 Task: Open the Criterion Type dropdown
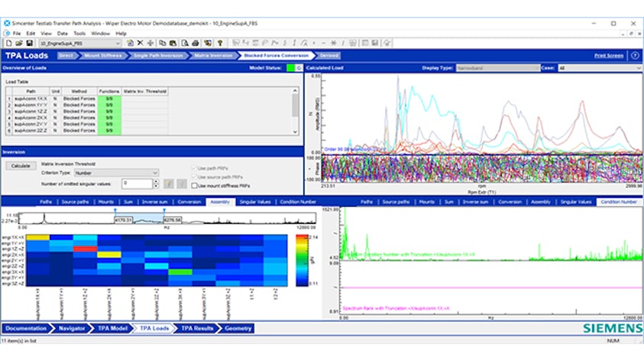116,173
